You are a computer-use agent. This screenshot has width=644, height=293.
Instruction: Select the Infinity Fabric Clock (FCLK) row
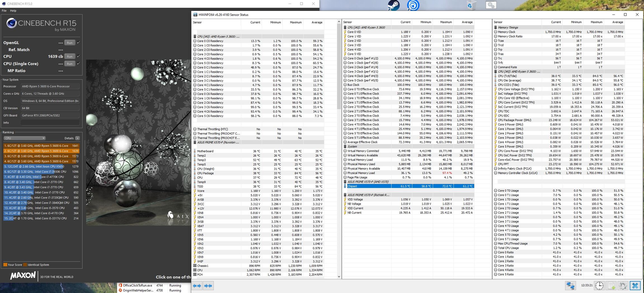(559, 169)
